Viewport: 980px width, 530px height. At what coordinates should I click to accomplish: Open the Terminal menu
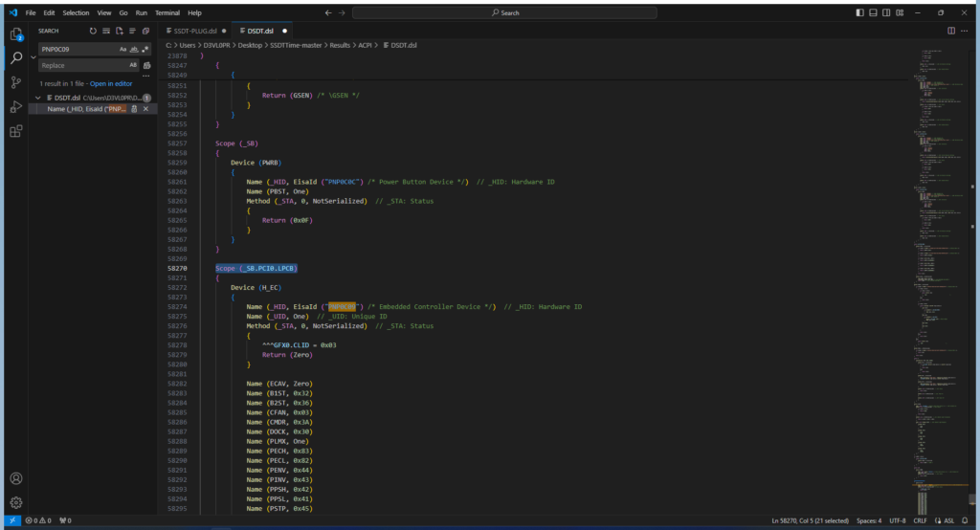tap(167, 12)
